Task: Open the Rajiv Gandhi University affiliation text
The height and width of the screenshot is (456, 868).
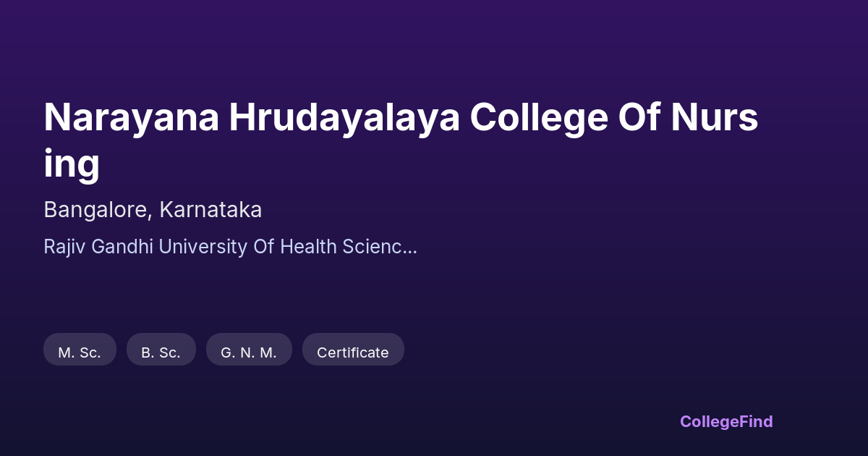Action: pyautogui.click(x=230, y=247)
